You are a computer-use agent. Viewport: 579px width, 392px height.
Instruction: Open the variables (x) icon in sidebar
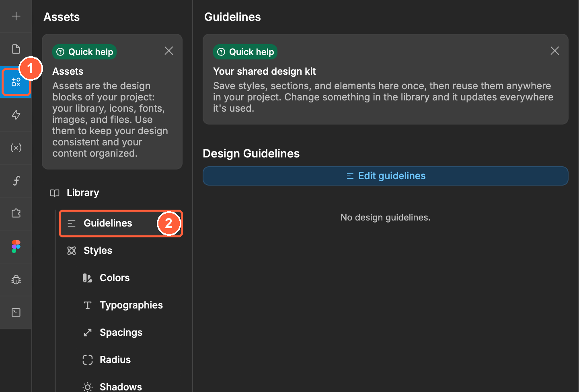point(16,148)
